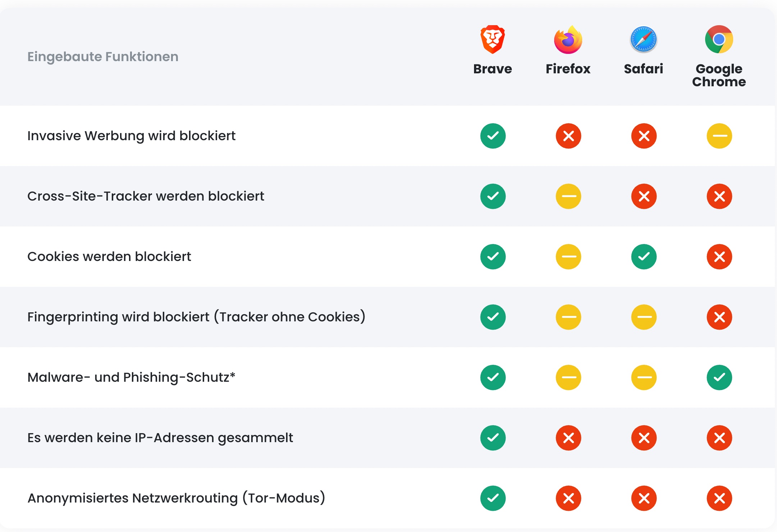Click Safari's yellow dash for fingerprinting blocked

(644, 317)
